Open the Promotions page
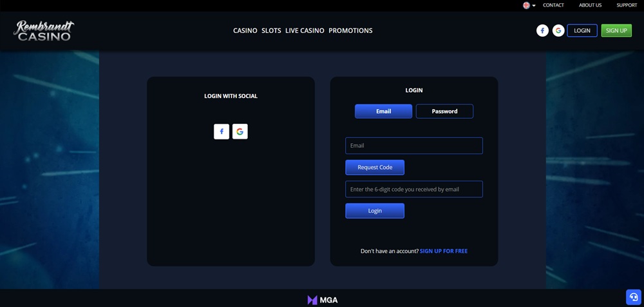644x307 pixels. 350,30
